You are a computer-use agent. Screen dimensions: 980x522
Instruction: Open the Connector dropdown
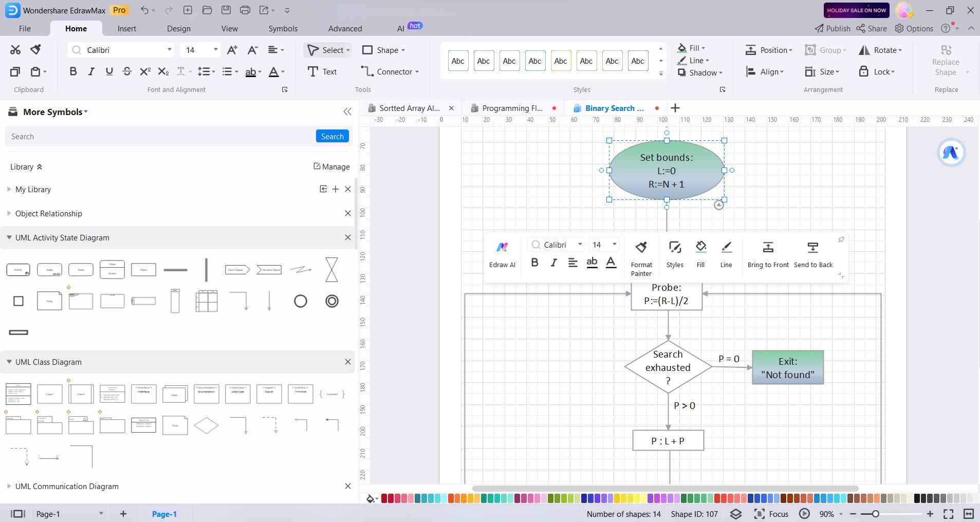coord(417,72)
